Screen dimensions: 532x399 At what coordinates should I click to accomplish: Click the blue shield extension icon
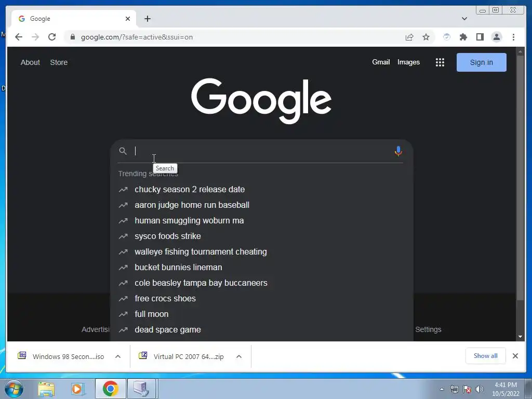tap(447, 37)
